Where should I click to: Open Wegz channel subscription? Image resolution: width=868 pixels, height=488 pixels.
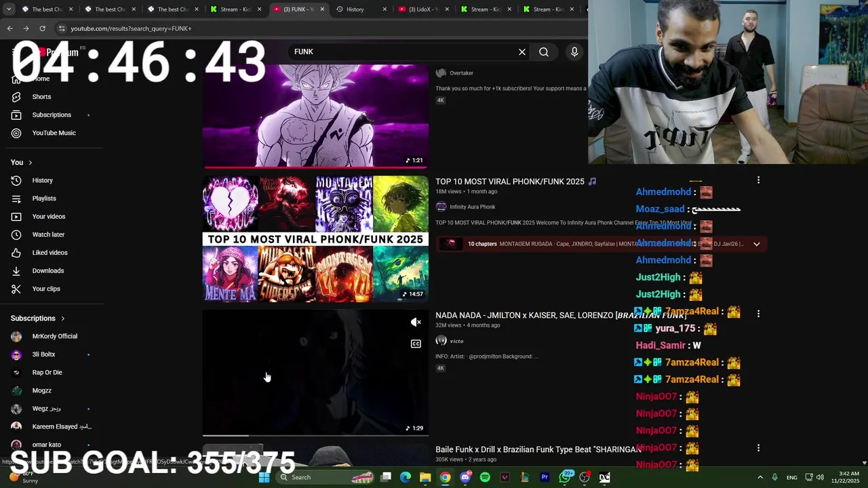pyautogui.click(x=46, y=409)
